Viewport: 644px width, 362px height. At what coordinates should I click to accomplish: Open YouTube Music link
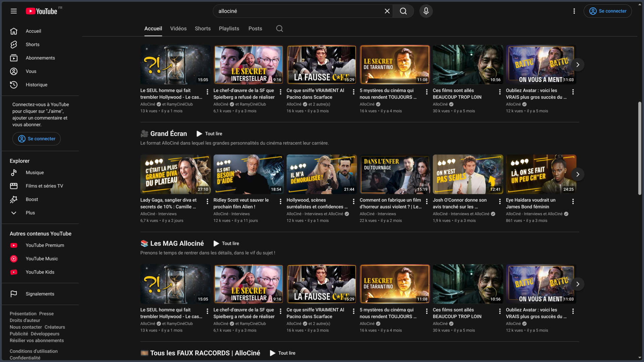tap(40, 259)
